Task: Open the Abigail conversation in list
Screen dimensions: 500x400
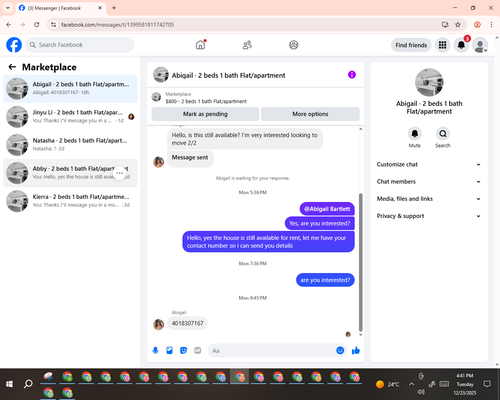Action: pyautogui.click(x=70, y=89)
